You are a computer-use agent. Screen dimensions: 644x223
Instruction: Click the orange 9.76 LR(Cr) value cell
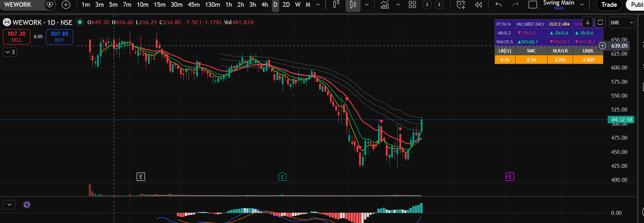click(504, 59)
